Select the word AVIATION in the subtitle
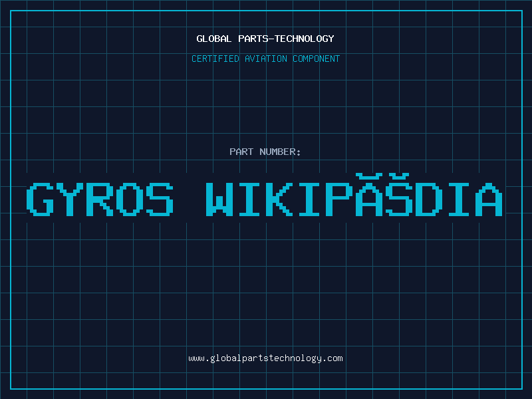The width and height of the screenshot is (532, 399). [270, 59]
